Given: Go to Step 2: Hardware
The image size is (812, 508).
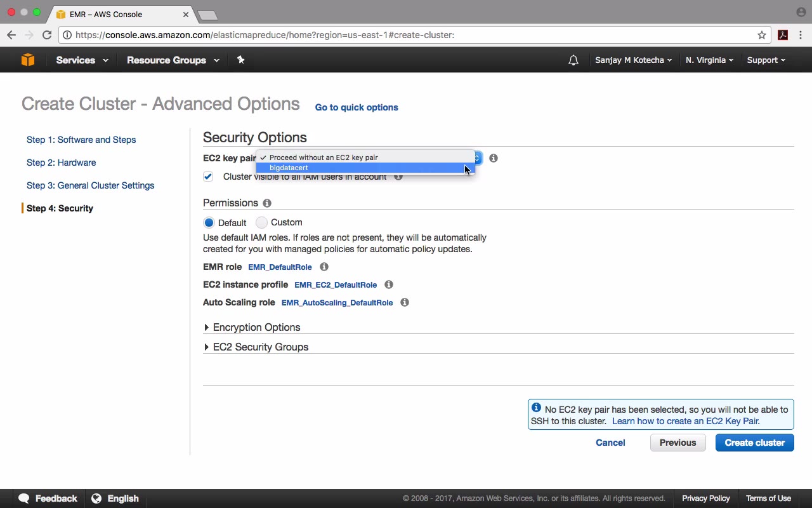Looking at the screenshot, I should pyautogui.click(x=62, y=163).
